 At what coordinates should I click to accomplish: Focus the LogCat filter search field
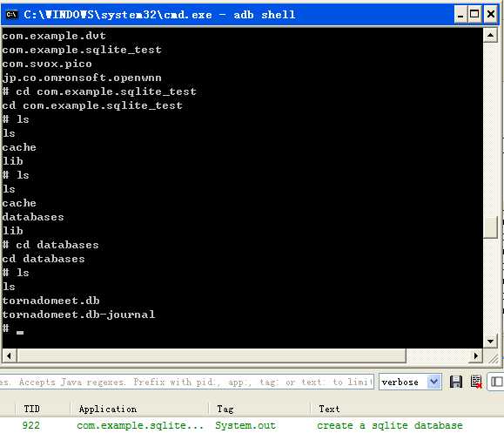point(186,382)
